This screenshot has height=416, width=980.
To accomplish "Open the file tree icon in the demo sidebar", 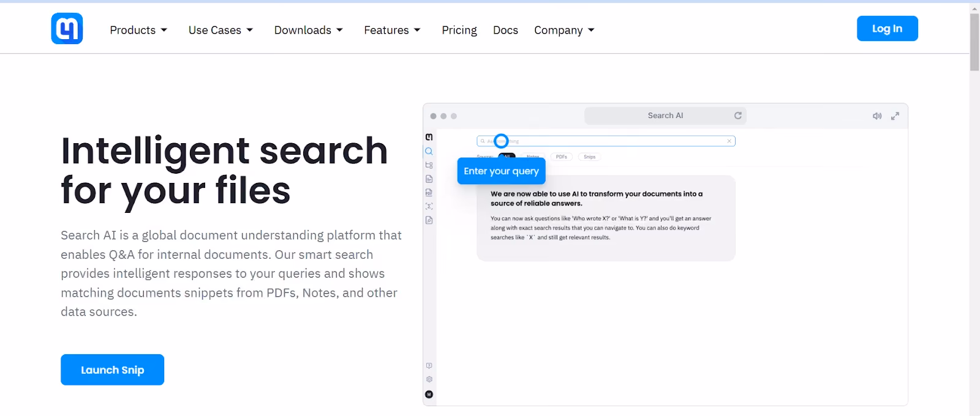I will (x=429, y=165).
